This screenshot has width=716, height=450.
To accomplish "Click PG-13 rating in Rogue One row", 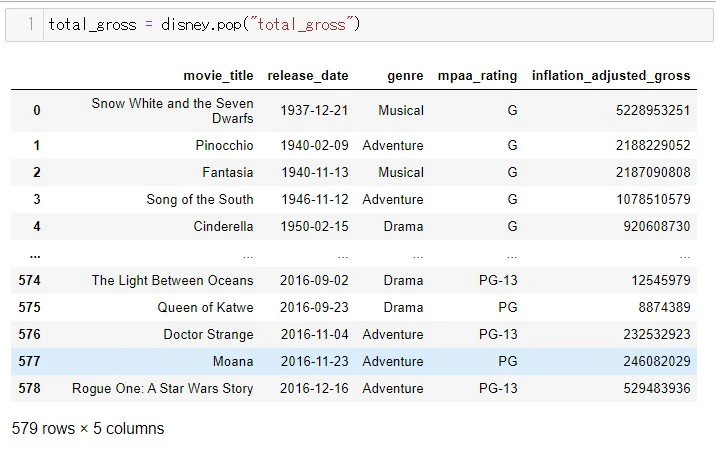I will pyautogui.click(x=498, y=388).
